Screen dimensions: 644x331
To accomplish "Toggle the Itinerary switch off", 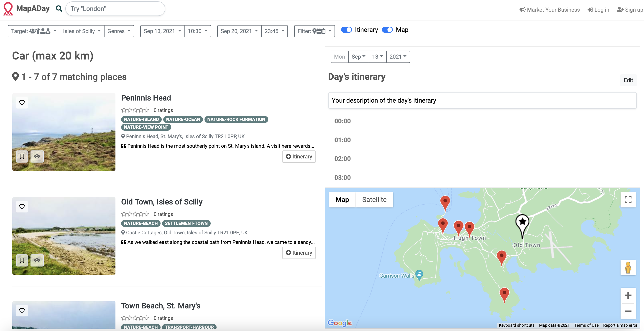I will pyautogui.click(x=346, y=30).
